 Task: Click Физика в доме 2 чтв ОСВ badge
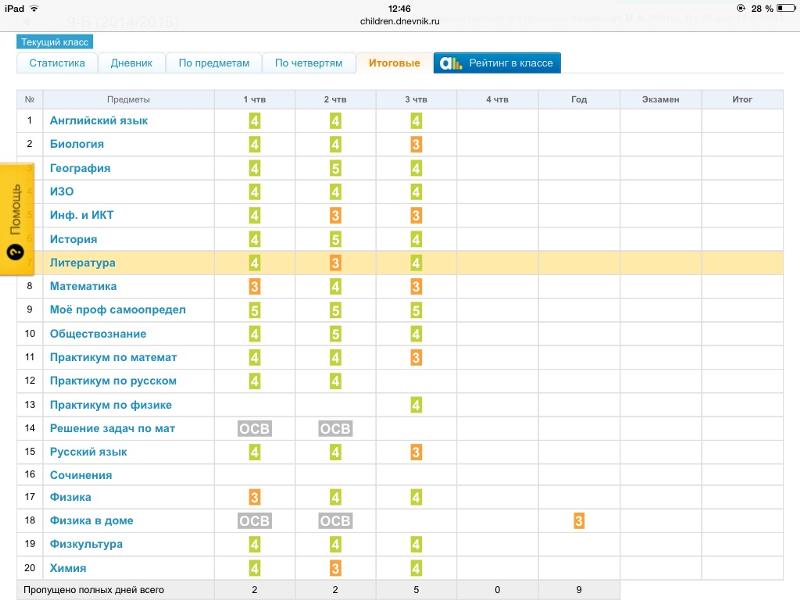pyautogui.click(x=335, y=520)
